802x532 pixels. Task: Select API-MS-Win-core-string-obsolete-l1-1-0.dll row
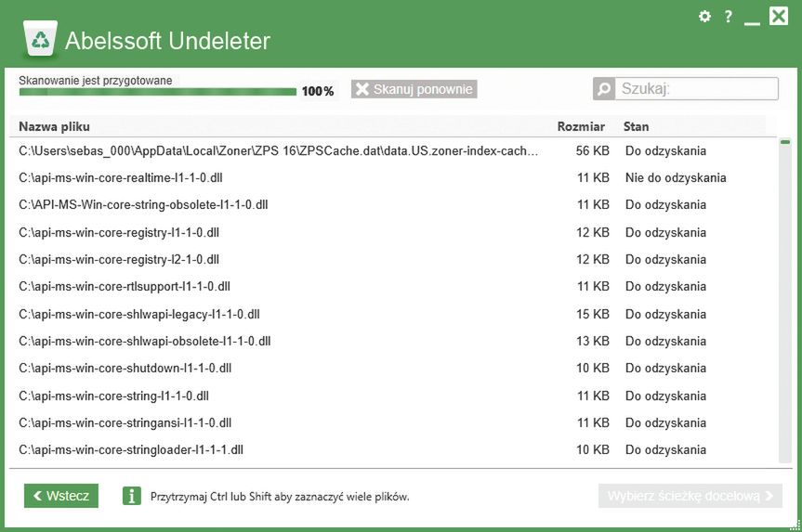[392, 205]
